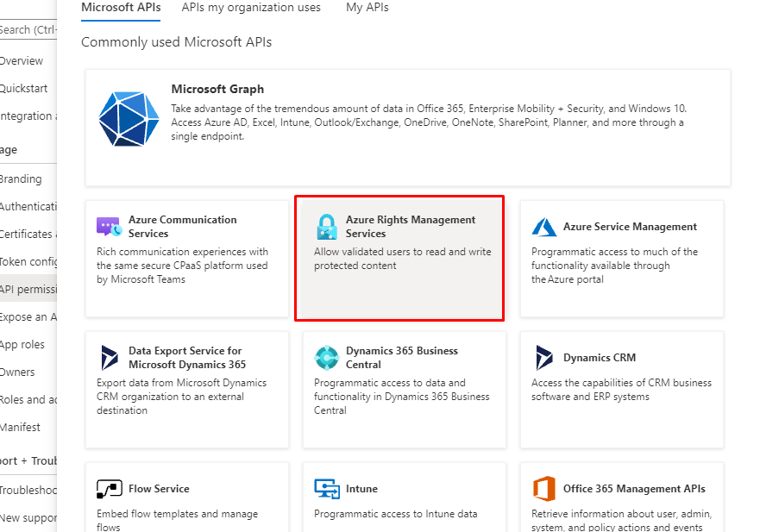
Task: Open App roles in the sidebar
Action: 22,345
